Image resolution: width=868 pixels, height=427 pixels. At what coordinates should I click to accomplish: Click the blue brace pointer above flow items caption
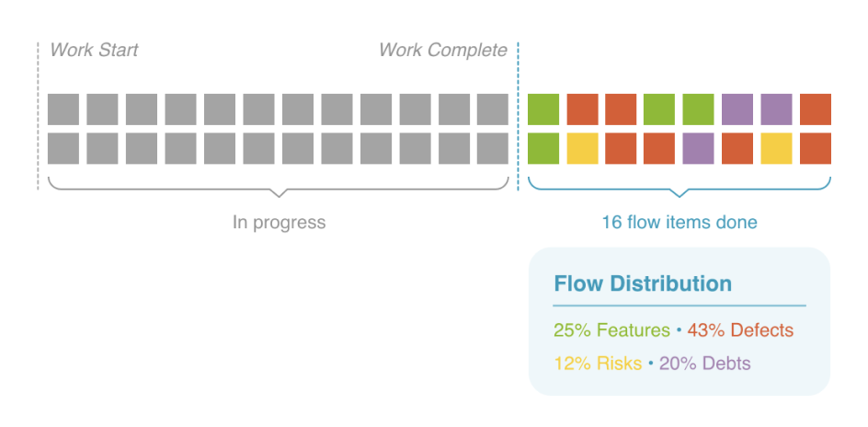[x=680, y=191]
